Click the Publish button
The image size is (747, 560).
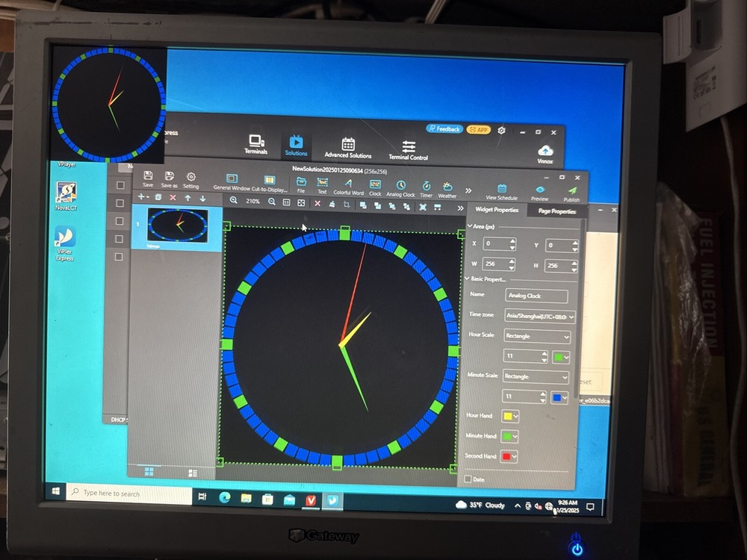[573, 190]
